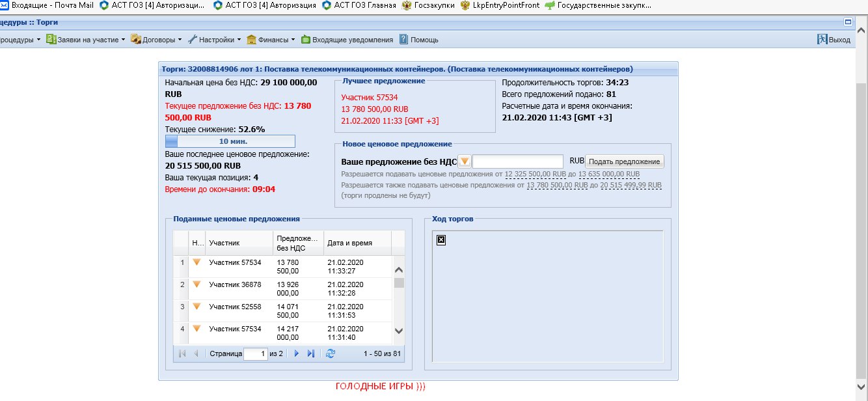Viewport: 868px width, 401px height.
Task: Click the Выход exit button
Action: (834, 40)
